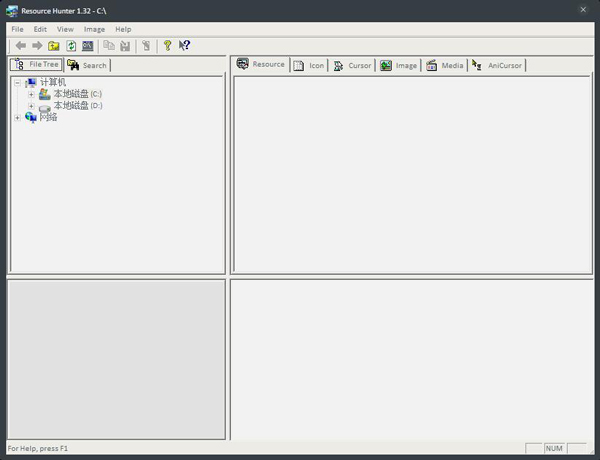
Task: Click the Save floppy disk icon
Action: click(x=125, y=46)
